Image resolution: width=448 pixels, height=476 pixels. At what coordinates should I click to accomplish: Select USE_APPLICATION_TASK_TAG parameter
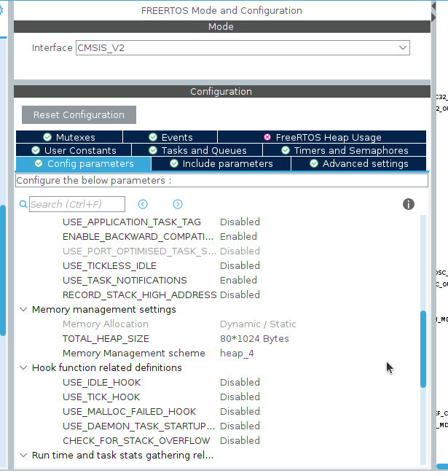pos(132,222)
